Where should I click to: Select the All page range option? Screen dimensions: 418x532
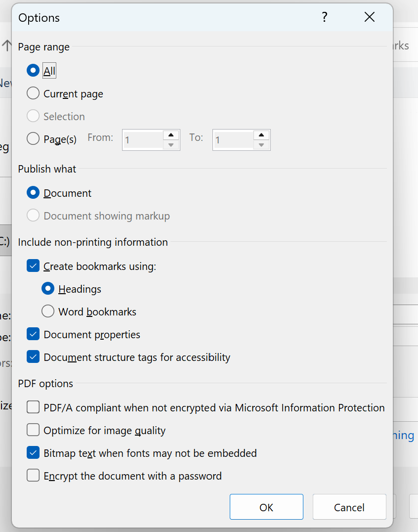pos(33,71)
